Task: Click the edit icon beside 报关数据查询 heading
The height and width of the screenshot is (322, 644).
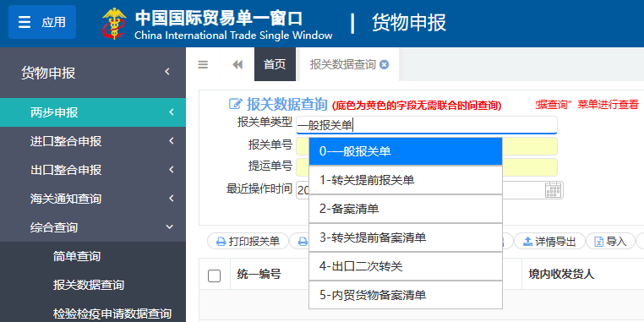Action: [235, 104]
